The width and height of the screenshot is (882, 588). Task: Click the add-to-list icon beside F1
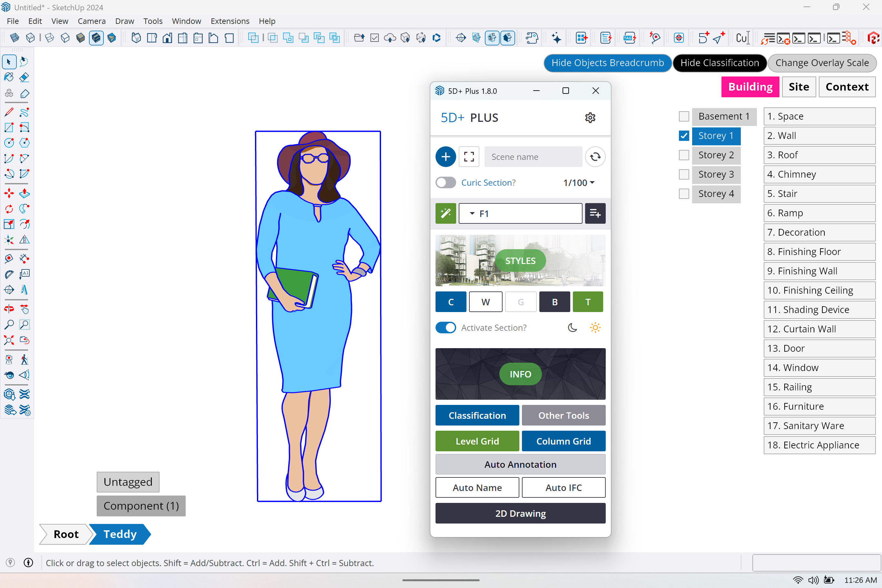pyautogui.click(x=595, y=213)
